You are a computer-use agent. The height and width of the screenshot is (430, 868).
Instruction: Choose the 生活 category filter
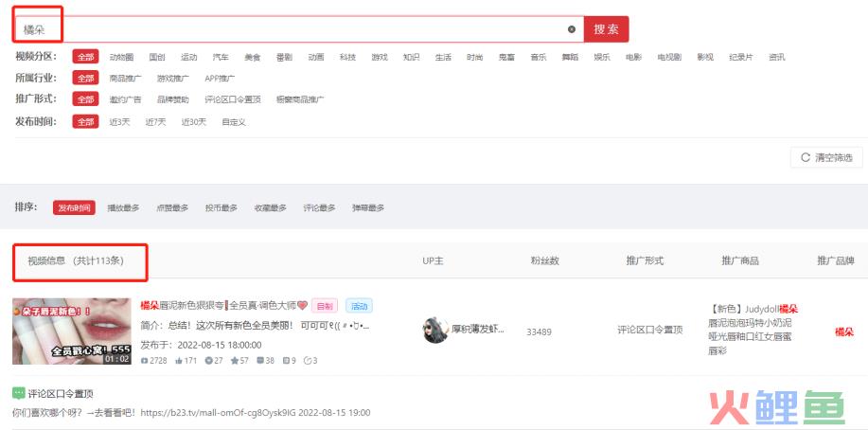(x=443, y=57)
